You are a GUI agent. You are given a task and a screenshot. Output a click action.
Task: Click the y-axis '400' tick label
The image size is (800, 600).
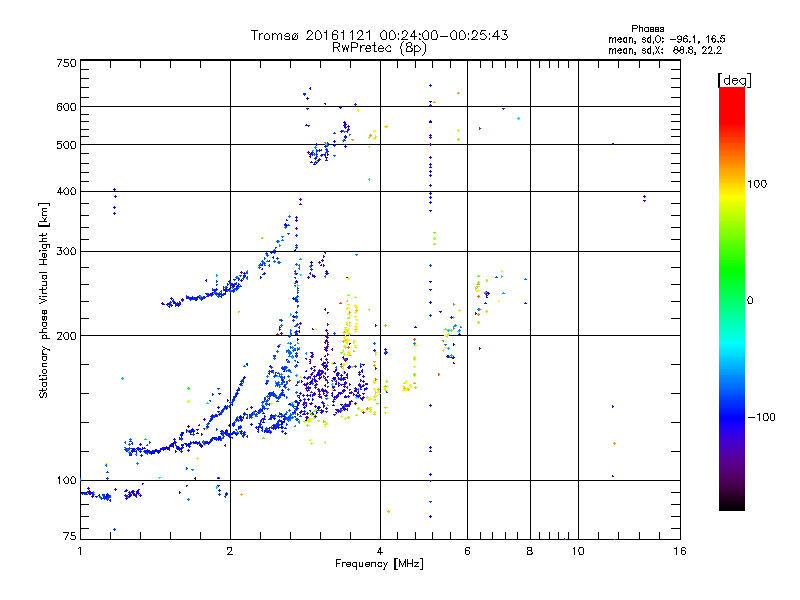tap(66, 191)
